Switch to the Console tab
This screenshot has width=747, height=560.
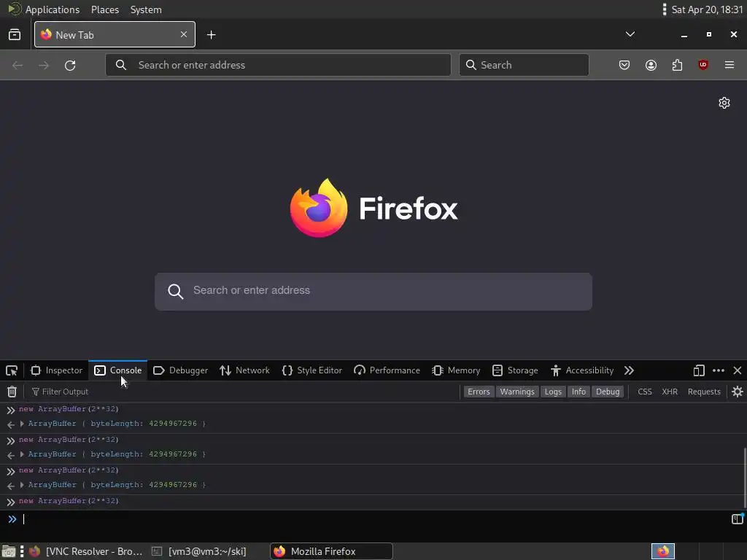118,370
